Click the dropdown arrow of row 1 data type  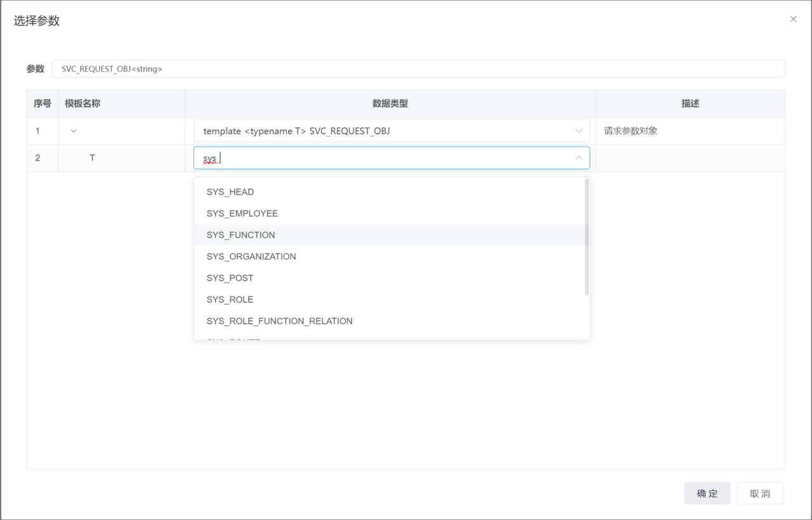579,131
